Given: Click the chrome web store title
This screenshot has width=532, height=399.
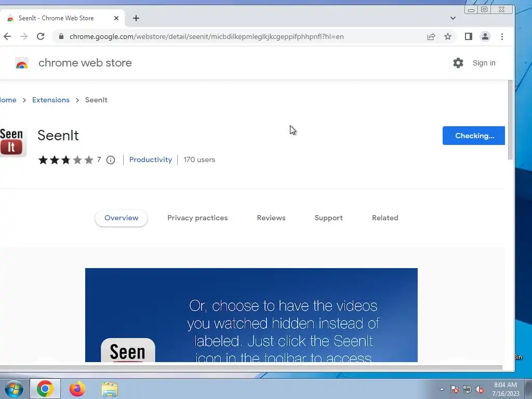Looking at the screenshot, I should (85, 63).
